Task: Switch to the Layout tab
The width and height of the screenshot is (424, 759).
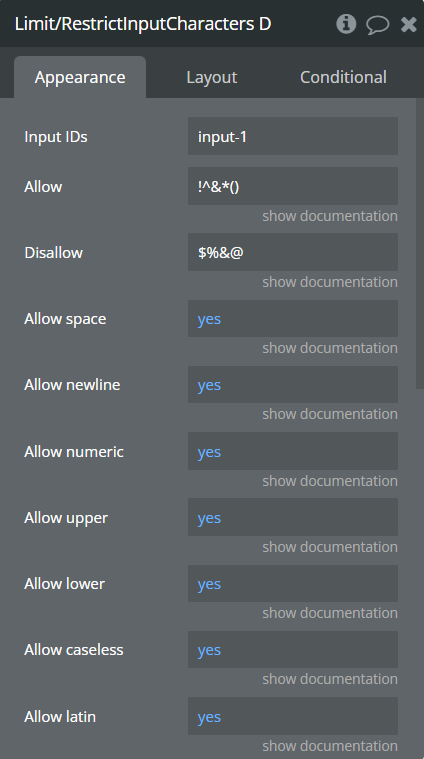Action: (212, 77)
